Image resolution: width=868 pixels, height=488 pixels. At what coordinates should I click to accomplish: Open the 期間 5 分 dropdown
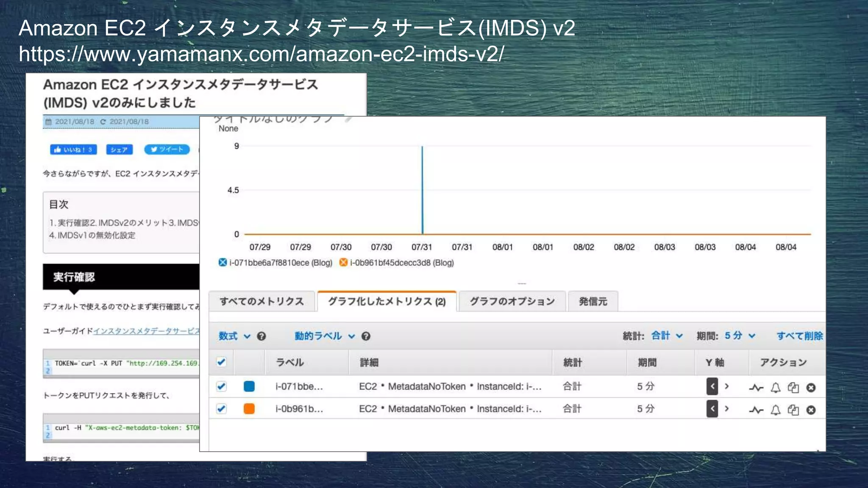tap(740, 336)
